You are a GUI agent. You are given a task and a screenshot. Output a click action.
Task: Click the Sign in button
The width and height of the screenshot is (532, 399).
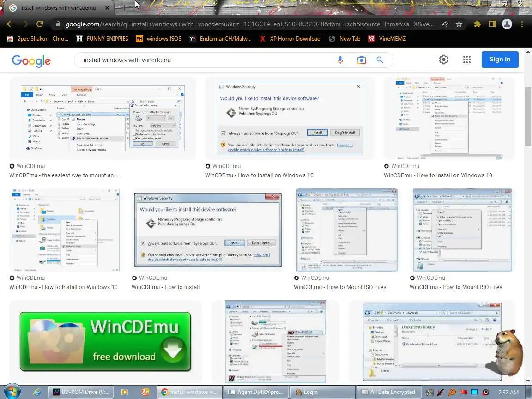pos(500,60)
